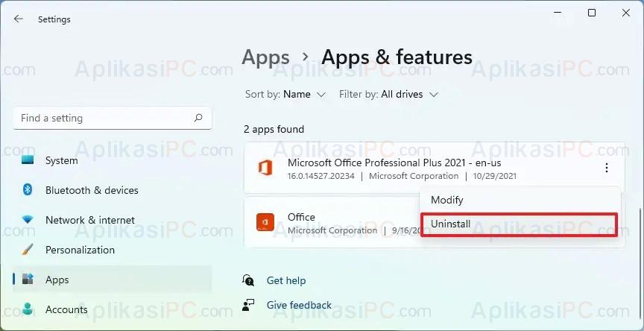Click the orange Office app icon

pyautogui.click(x=265, y=222)
